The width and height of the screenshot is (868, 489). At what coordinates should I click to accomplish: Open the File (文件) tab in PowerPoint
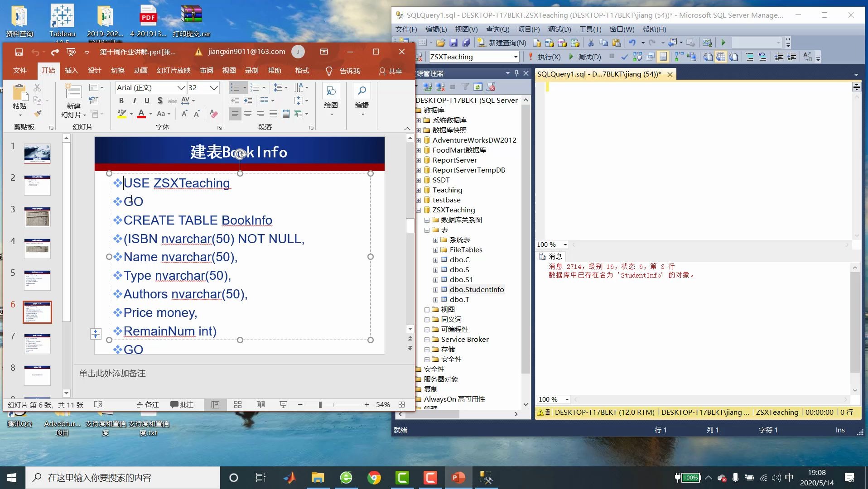point(20,71)
